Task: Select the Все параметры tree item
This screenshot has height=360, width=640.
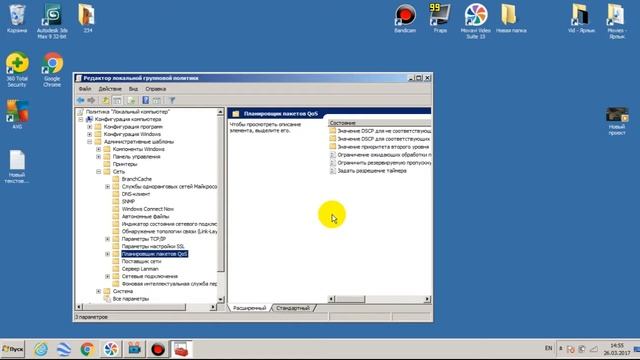Action: tap(131, 299)
